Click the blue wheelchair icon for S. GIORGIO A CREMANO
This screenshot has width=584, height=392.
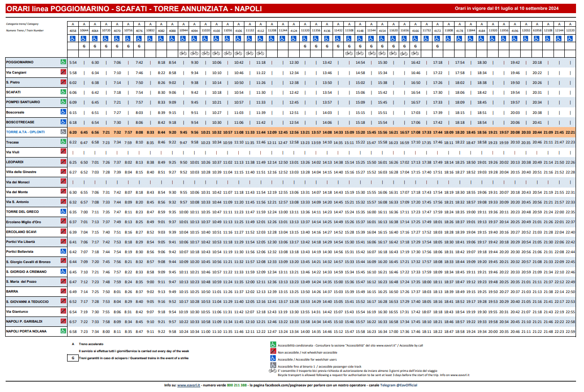pyautogui.click(x=63, y=271)
